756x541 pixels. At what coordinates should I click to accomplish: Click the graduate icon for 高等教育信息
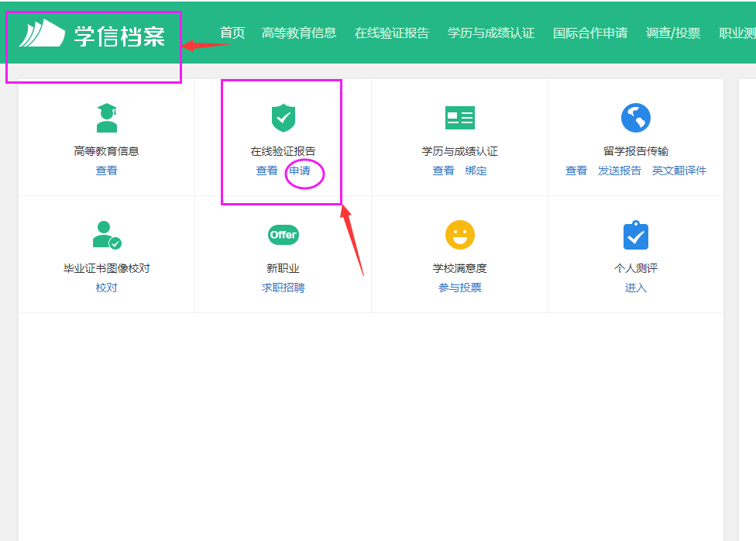(x=106, y=118)
